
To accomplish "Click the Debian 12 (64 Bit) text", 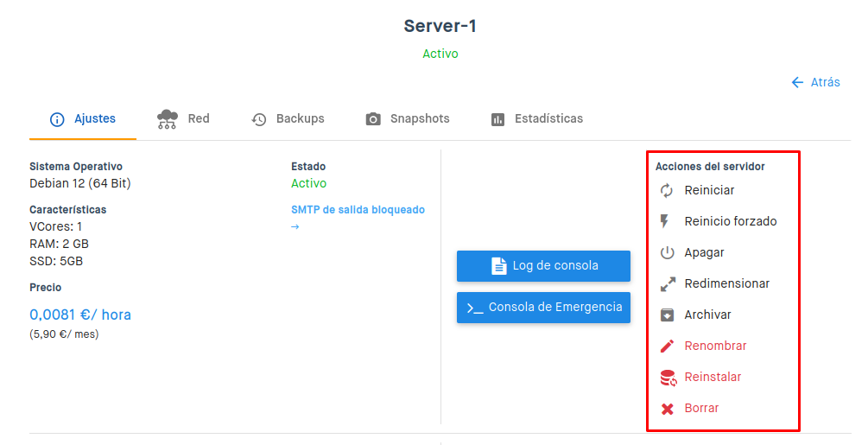I will tap(80, 183).
